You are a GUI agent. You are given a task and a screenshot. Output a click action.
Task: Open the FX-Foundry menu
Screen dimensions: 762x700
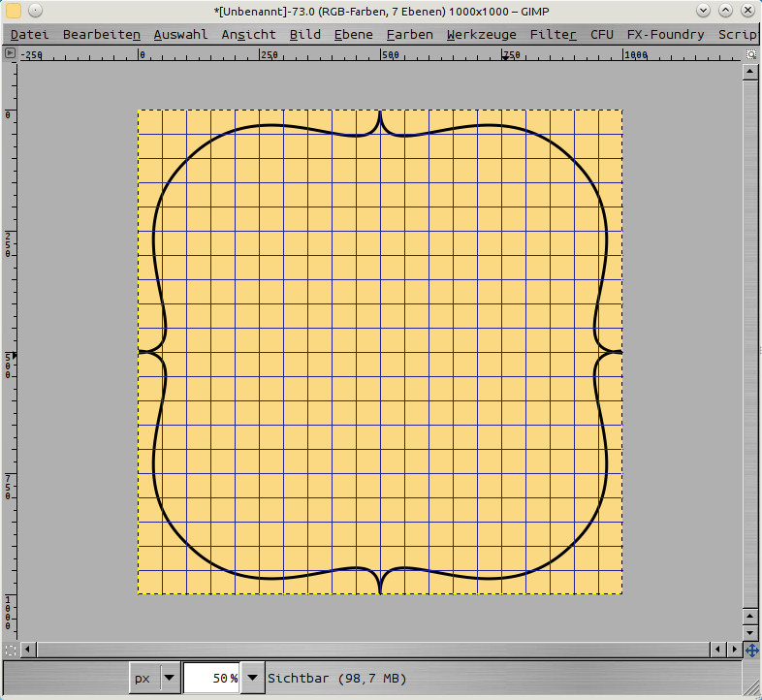pos(665,34)
